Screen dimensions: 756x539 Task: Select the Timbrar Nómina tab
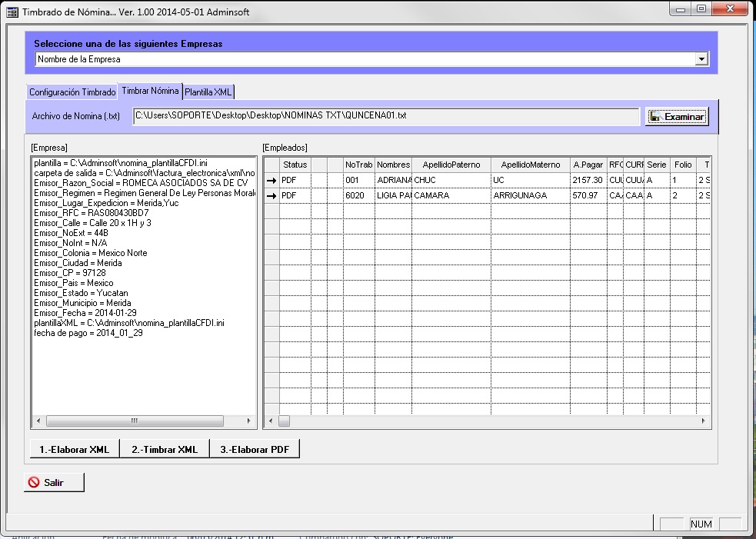tap(150, 91)
